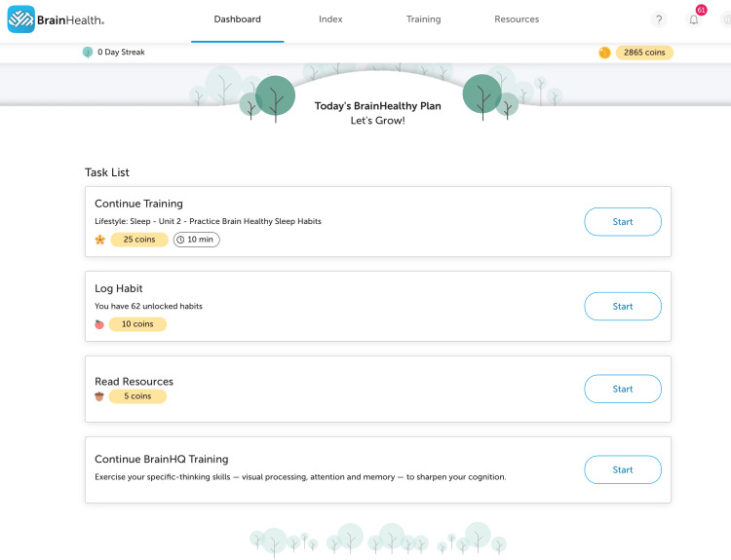The height and width of the screenshot is (560, 731).
Task: Click the day streak tree icon
Action: click(88, 53)
